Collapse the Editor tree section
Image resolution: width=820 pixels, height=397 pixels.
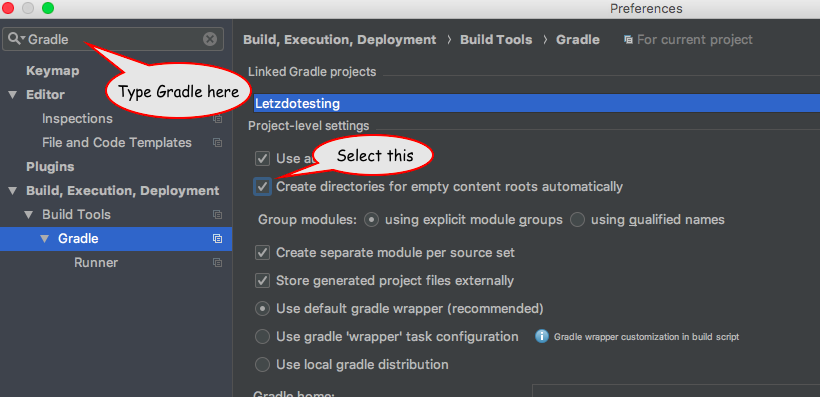pos(13,95)
